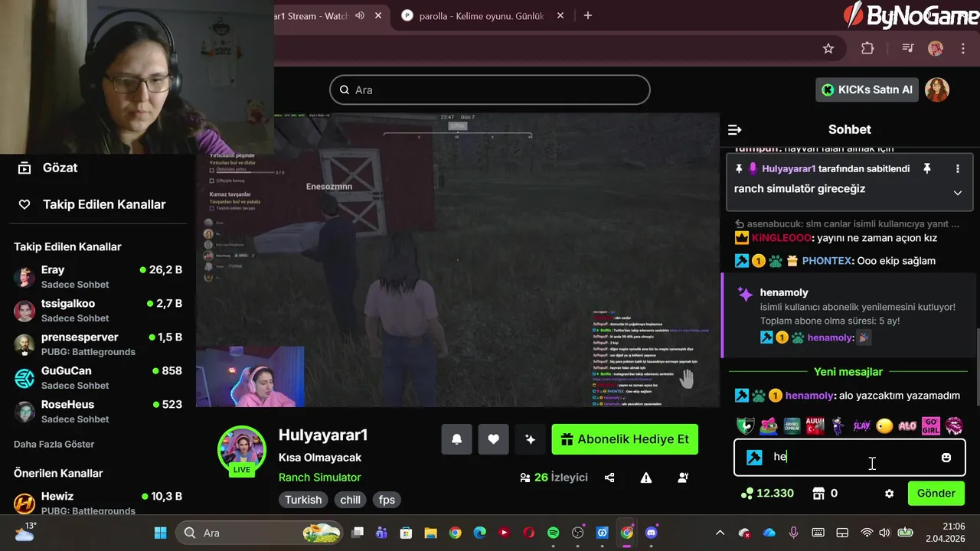Close the parolla browser tab
The image size is (980, 551).
[560, 15]
